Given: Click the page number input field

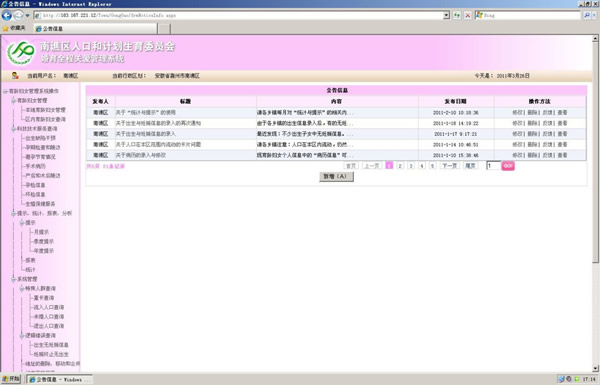Looking at the screenshot, I should (493, 166).
